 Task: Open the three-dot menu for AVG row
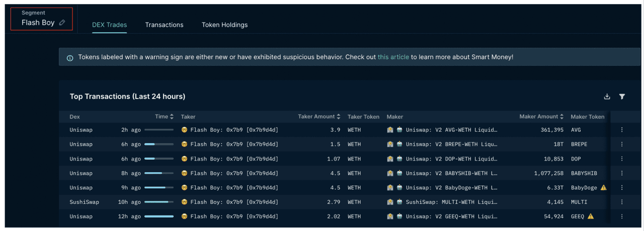point(622,130)
